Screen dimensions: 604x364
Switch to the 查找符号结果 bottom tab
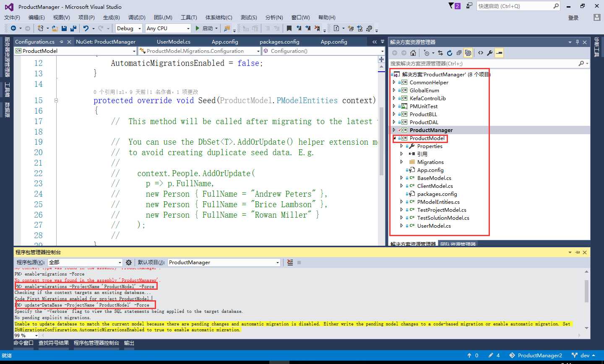(54, 343)
